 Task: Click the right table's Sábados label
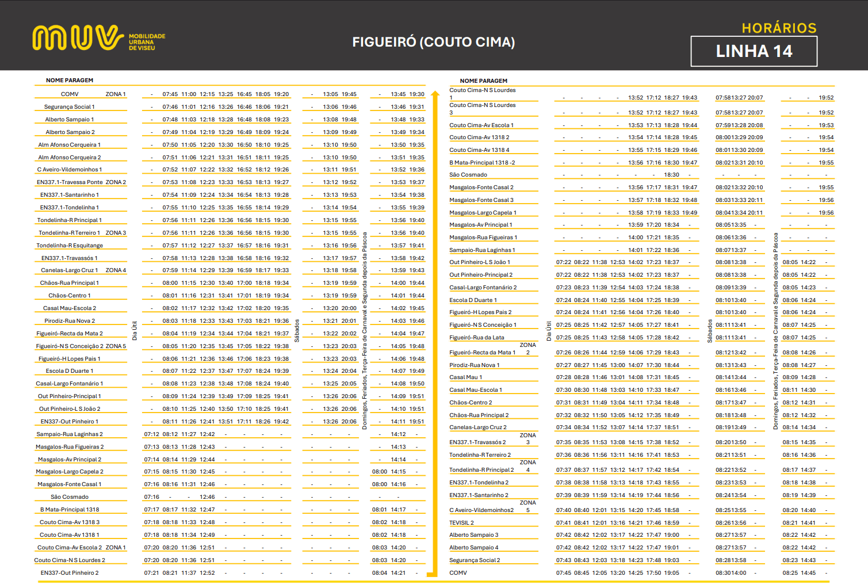tap(709, 331)
